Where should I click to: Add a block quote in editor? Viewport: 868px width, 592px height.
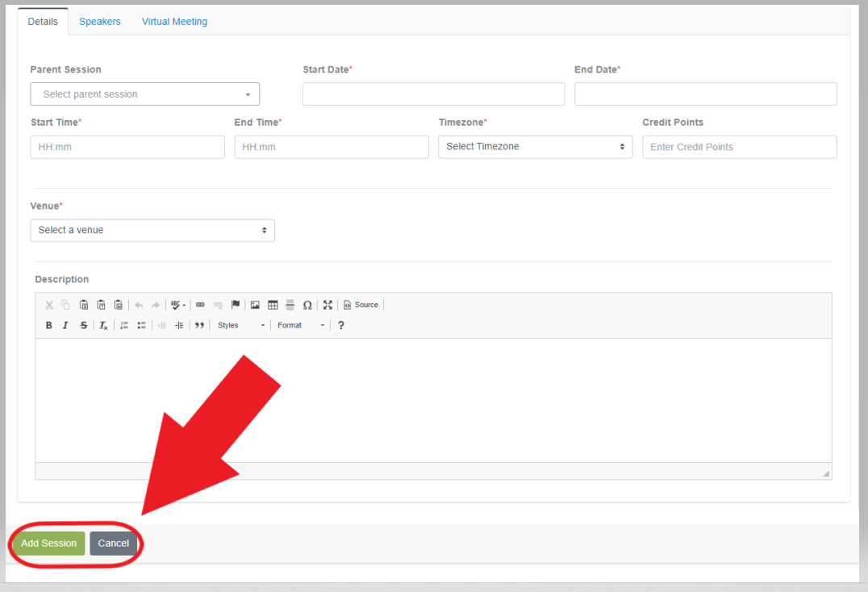click(x=199, y=326)
